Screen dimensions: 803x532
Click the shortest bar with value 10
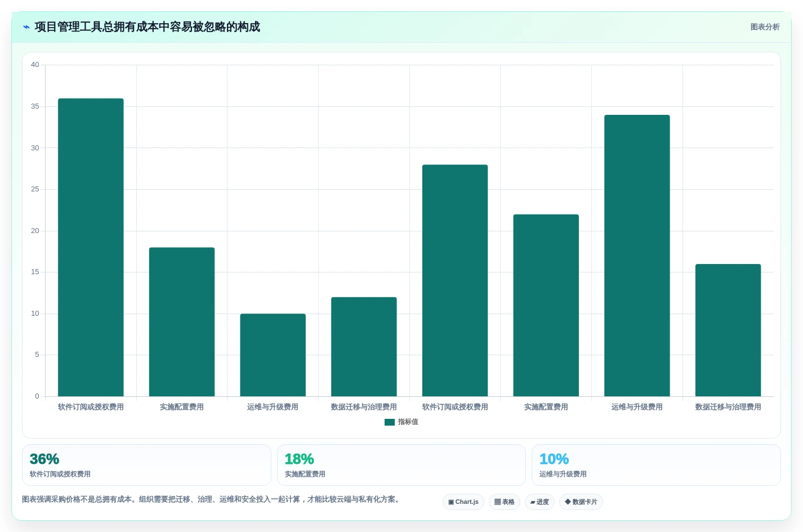point(273,355)
